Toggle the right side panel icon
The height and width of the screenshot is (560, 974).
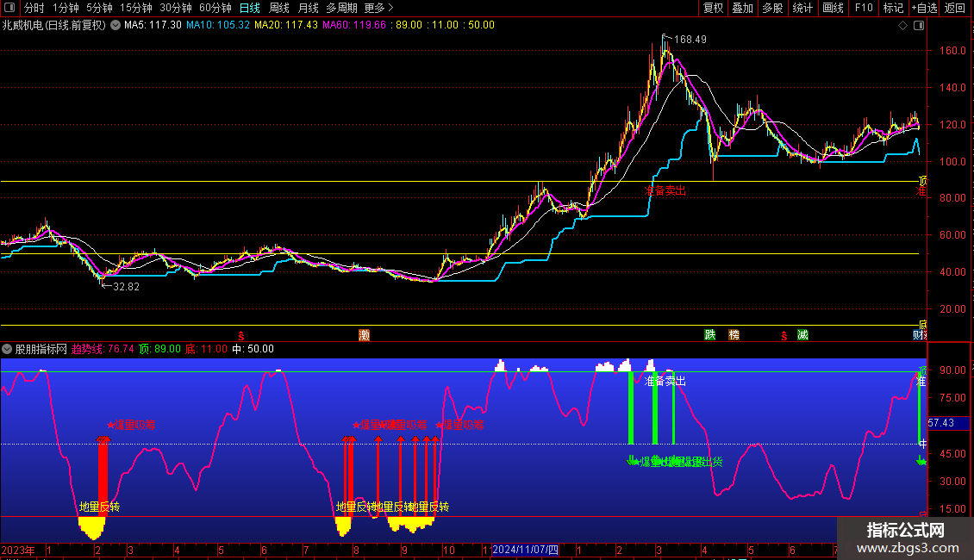point(919,26)
